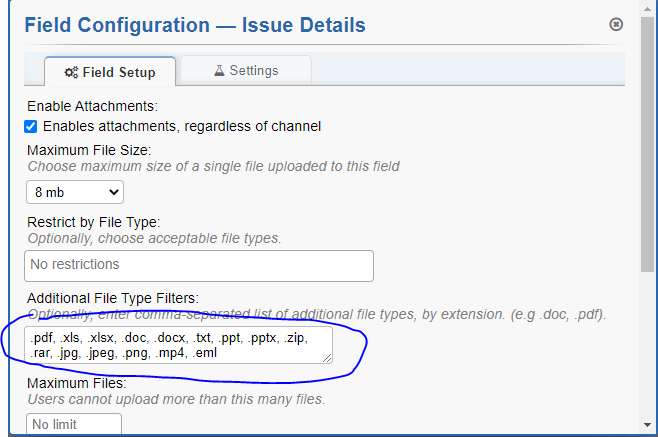Click the "Field Configuration — Issue Details" title
This screenshot has width=658, height=437.
coord(195,25)
